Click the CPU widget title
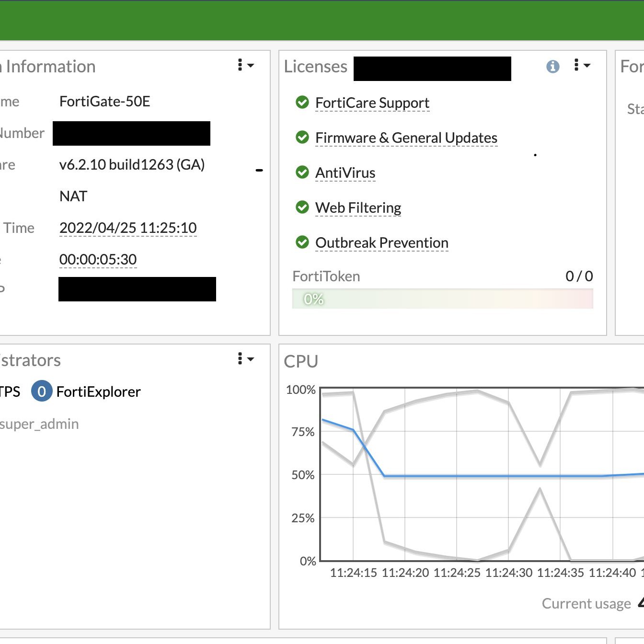Screen dimensions: 644x644 pyautogui.click(x=301, y=361)
